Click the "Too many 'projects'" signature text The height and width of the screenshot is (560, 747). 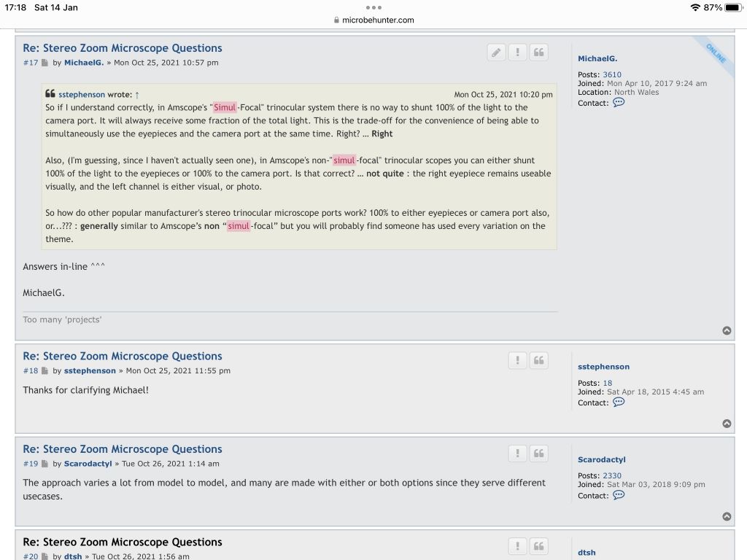click(x=63, y=319)
